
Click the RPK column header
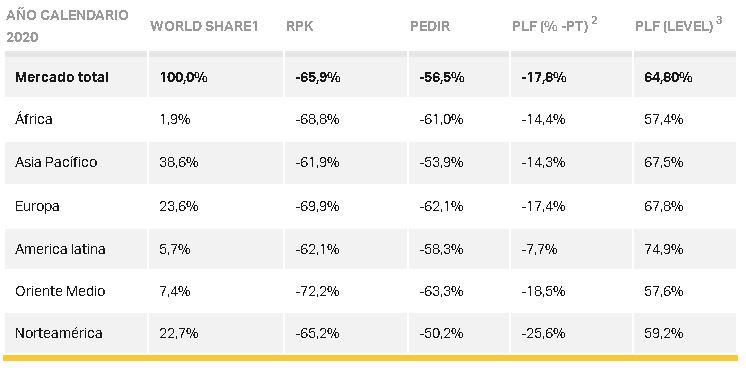click(299, 26)
